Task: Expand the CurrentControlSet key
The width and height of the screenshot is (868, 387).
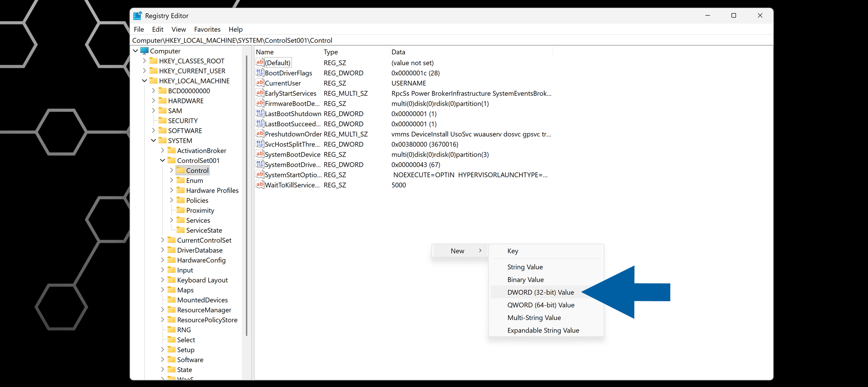Action: tap(163, 240)
